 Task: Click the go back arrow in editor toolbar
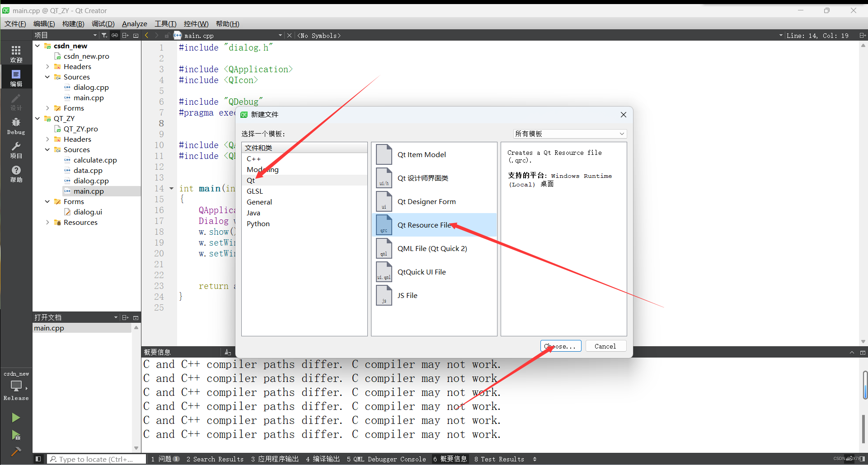coord(146,35)
